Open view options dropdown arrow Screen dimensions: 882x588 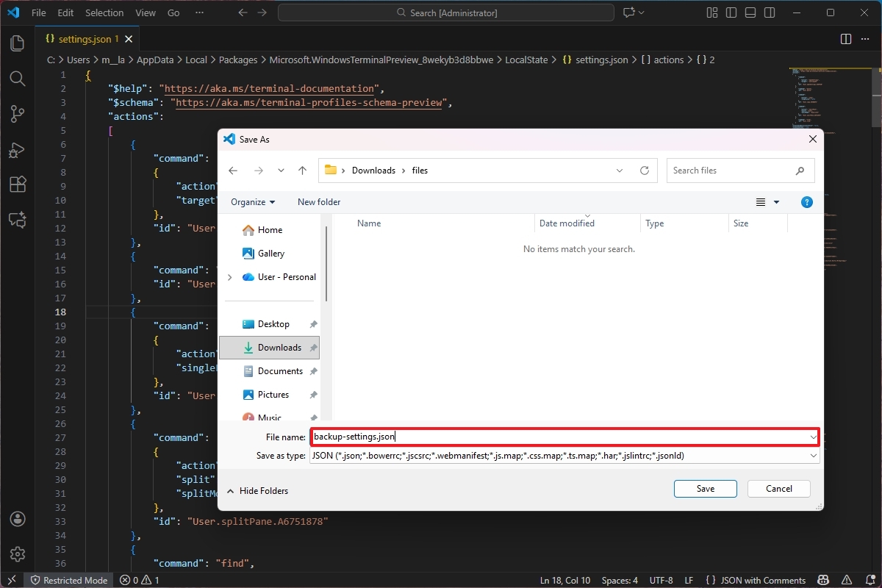(777, 202)
